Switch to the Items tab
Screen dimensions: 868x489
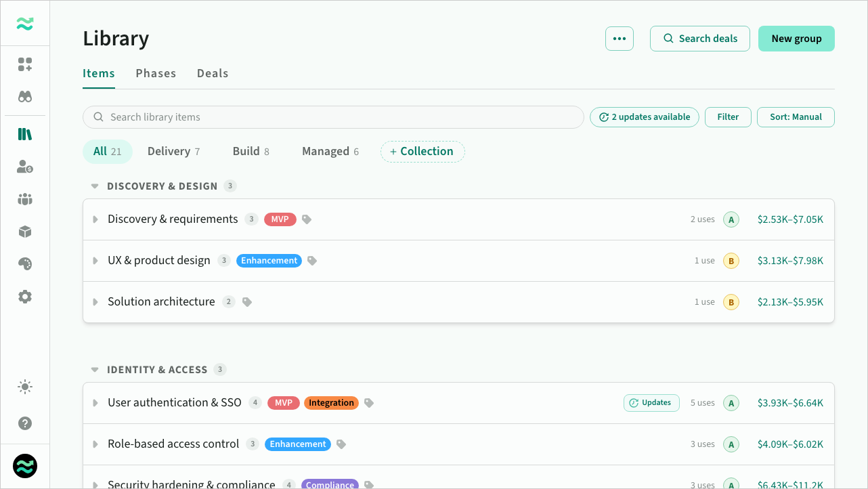point(99,73)
